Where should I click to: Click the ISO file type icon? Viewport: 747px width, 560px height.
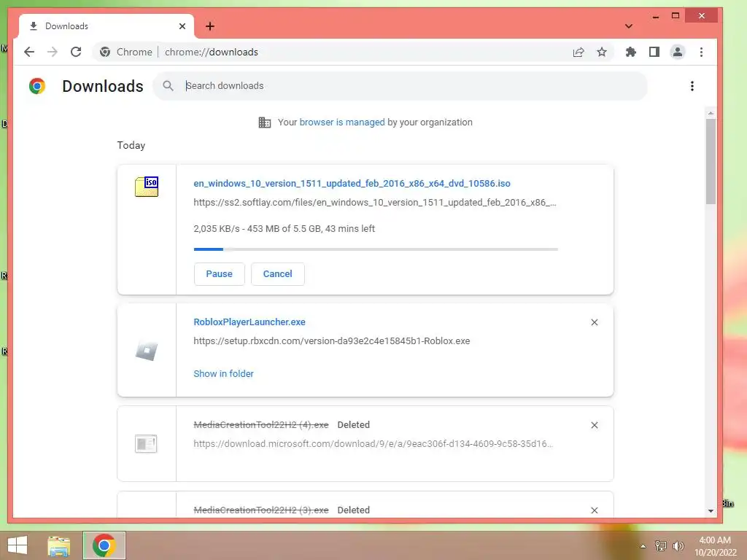pyautogui.click(x=147, y=186)
